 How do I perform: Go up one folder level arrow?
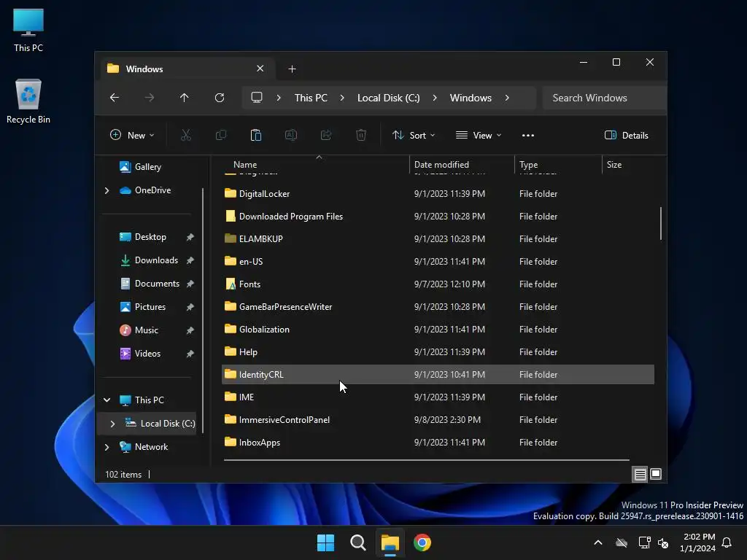185,98
